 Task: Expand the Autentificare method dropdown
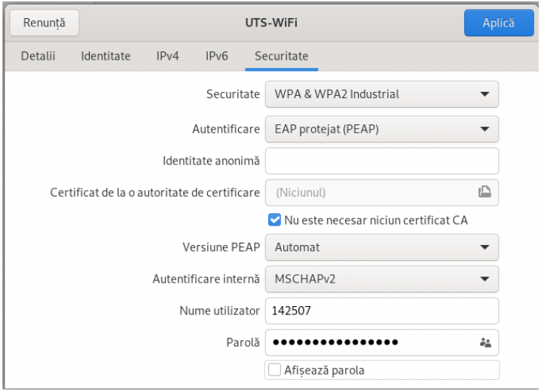[x=381, y=129]
